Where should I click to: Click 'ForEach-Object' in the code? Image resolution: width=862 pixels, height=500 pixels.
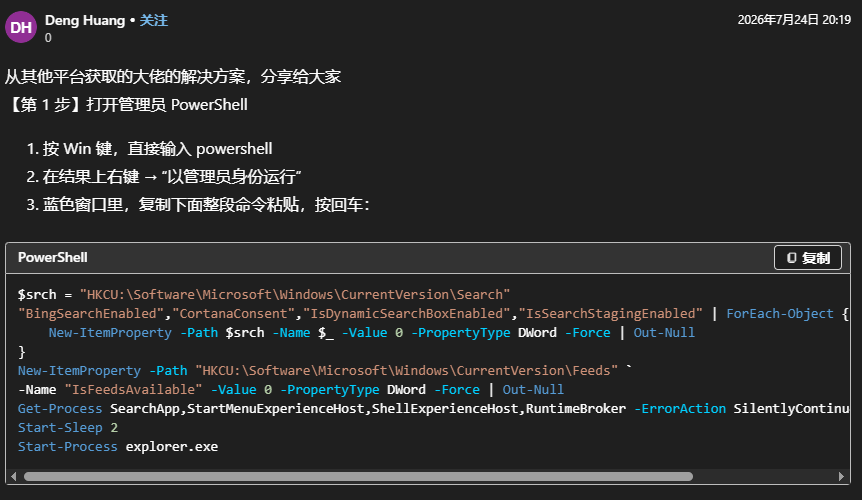[x=780, y=314]
